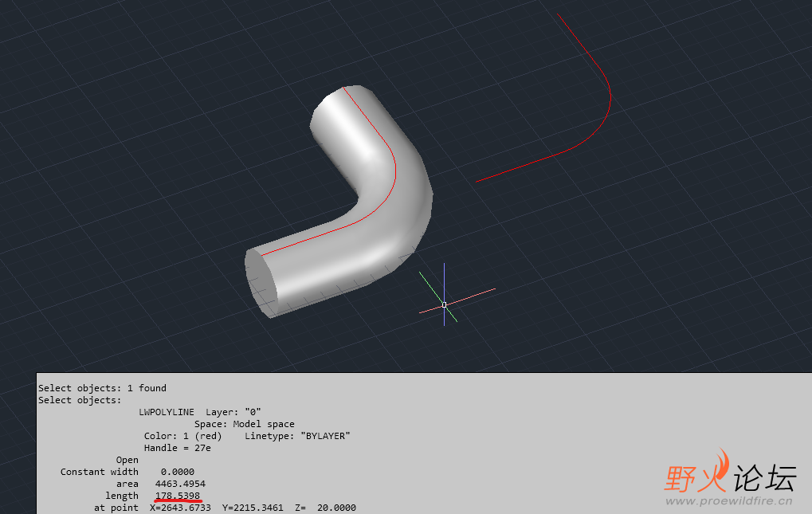Click the 'Handle = 27e' line

point(177,448)
